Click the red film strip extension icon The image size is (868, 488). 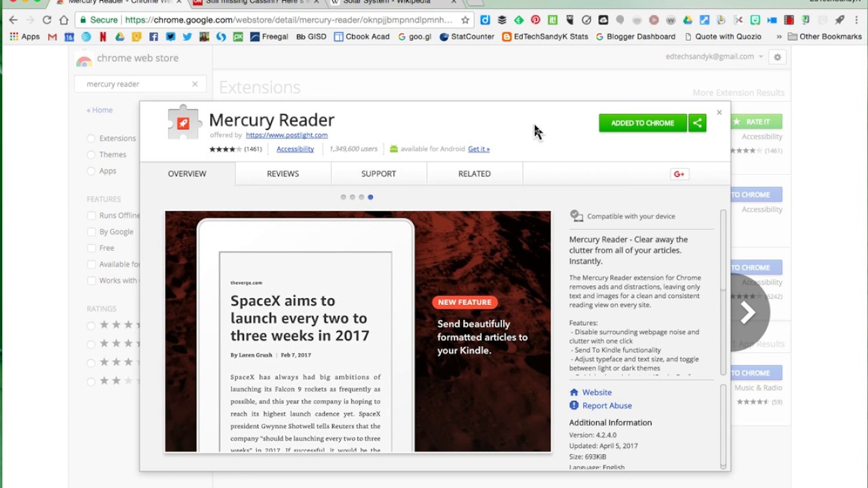pyautogui.click(x=789, y=20)
